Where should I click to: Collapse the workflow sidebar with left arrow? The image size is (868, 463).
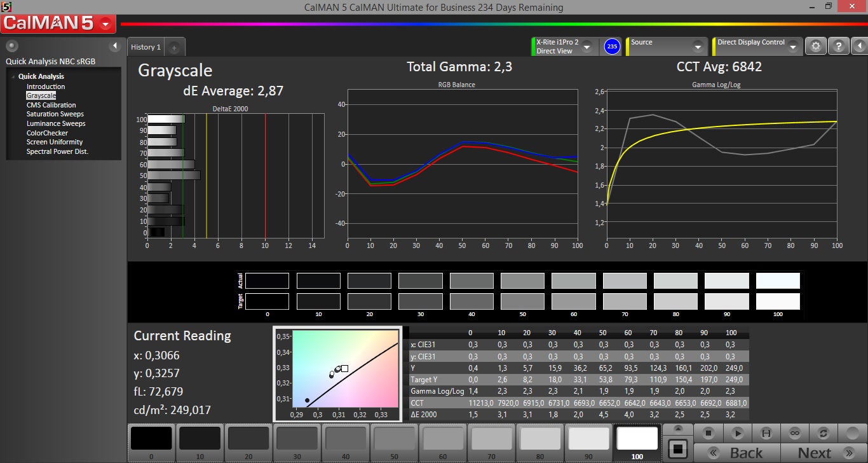click(x=115, y=46)
